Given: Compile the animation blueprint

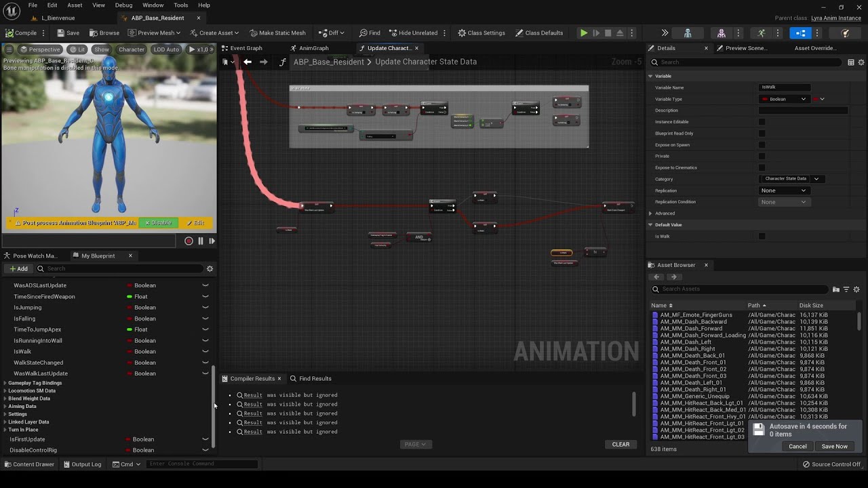Looking at the screenshot, I should (x=21, y=33).
